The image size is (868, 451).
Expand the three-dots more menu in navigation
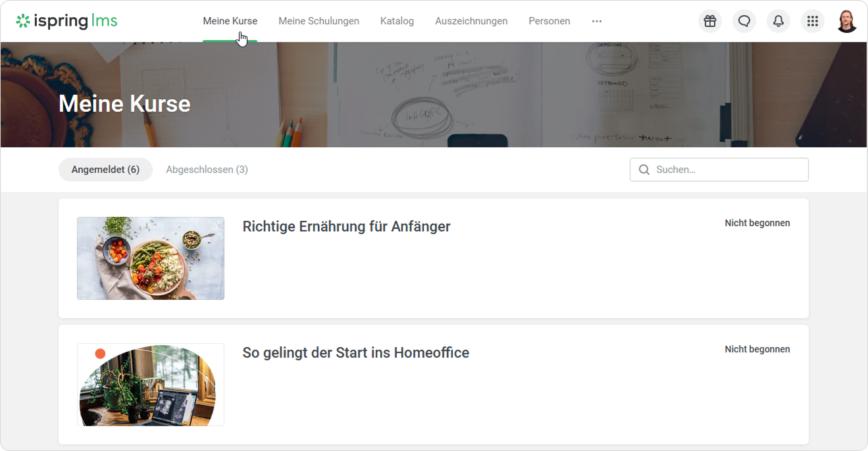click(596, 21)
